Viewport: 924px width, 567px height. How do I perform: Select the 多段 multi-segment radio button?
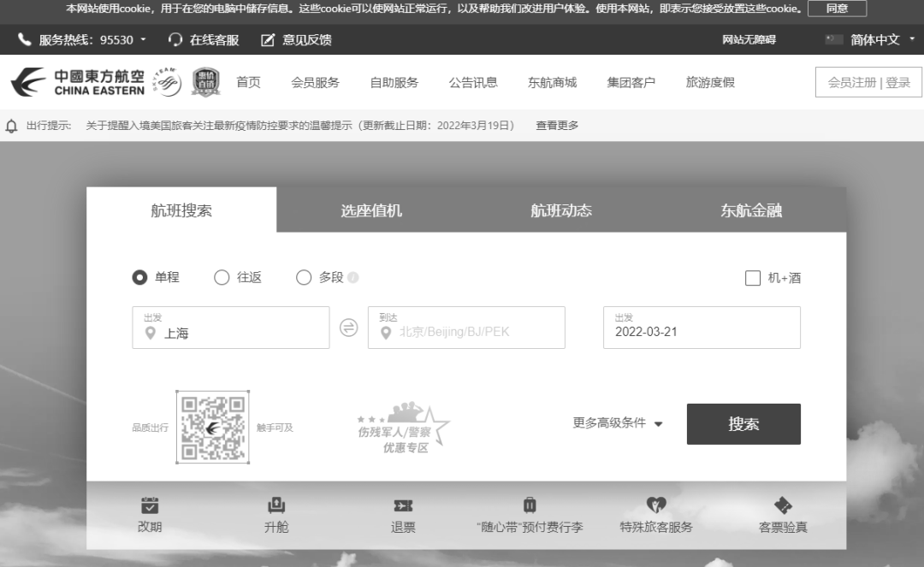(x=304, y=277)
